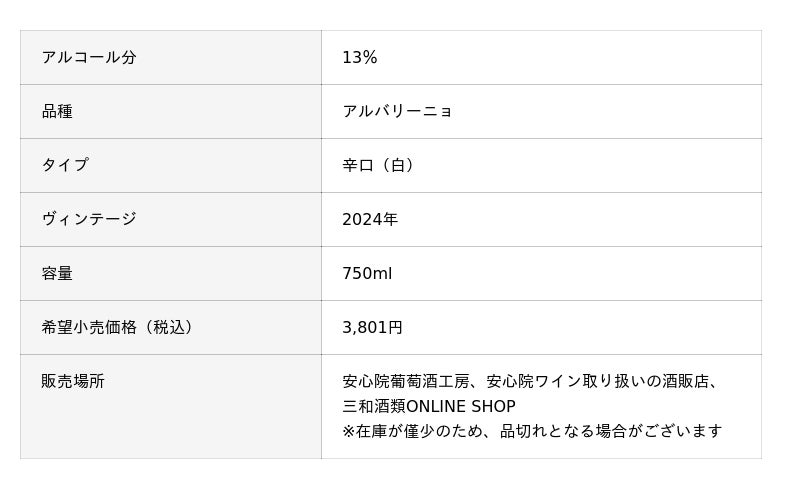Image resolution: width=800 pixels, height=489 pixels.
Task: Click the 品種 row header
Action: coord(57,112)
